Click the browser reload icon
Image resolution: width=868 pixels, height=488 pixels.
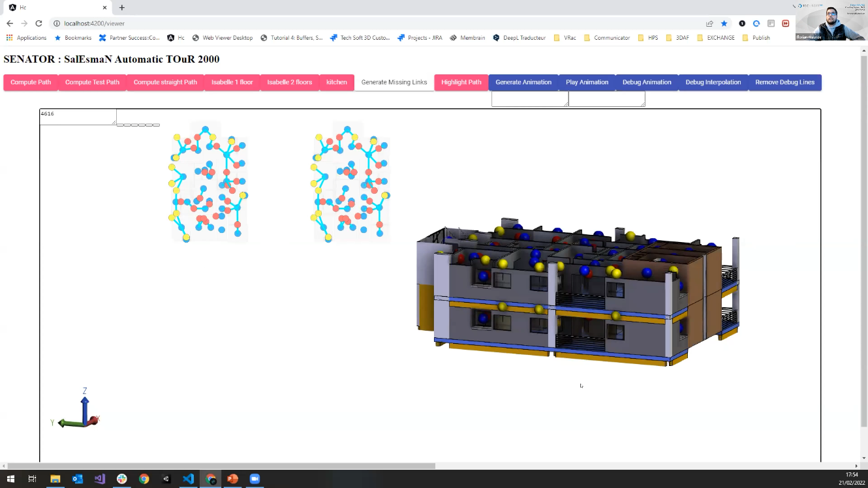pos(39,23)
